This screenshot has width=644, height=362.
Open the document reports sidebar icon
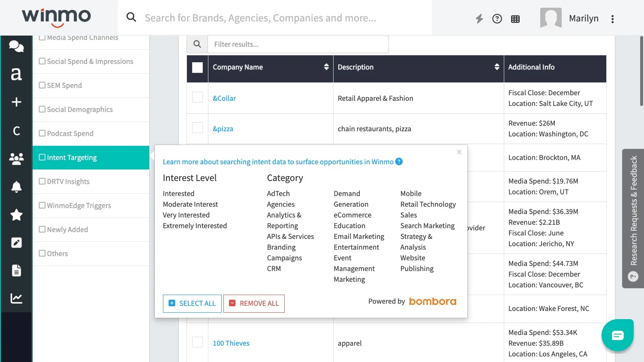tap(16, 271)
